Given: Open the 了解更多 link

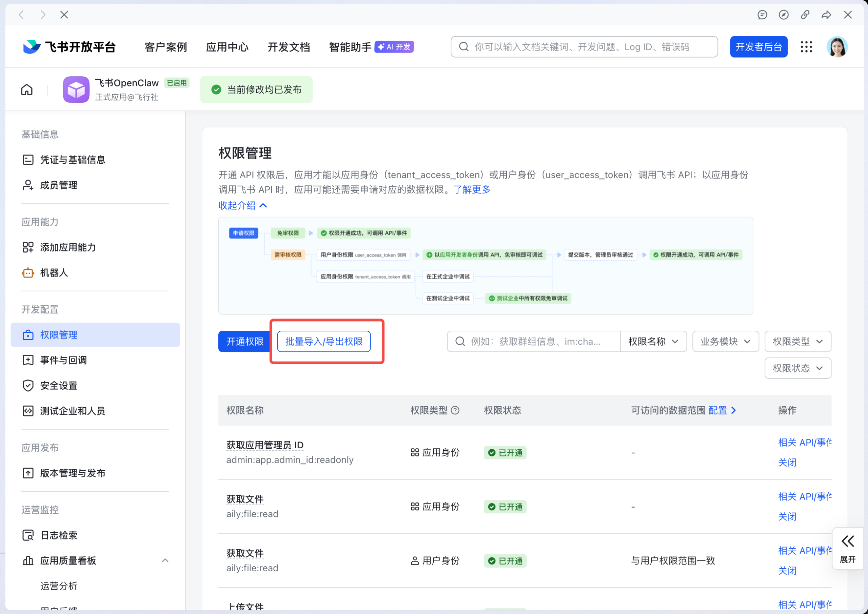Looking at the screenshot, I should (472, 189).
